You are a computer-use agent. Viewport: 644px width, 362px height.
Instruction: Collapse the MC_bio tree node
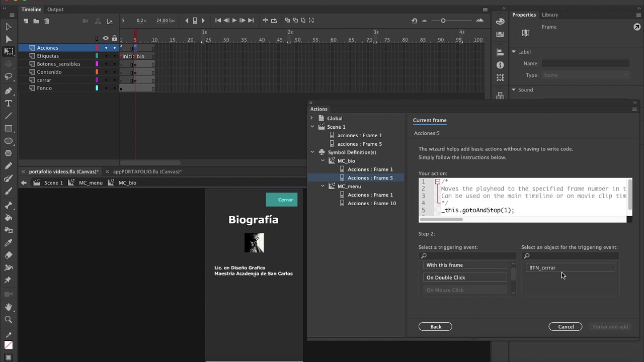pyautogui.click(x=323, y=161)
